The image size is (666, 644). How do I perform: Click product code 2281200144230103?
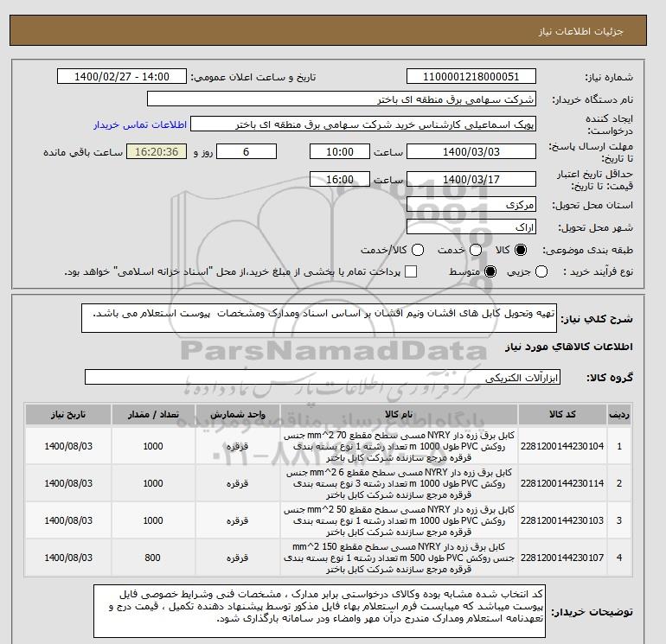point(562,520)
